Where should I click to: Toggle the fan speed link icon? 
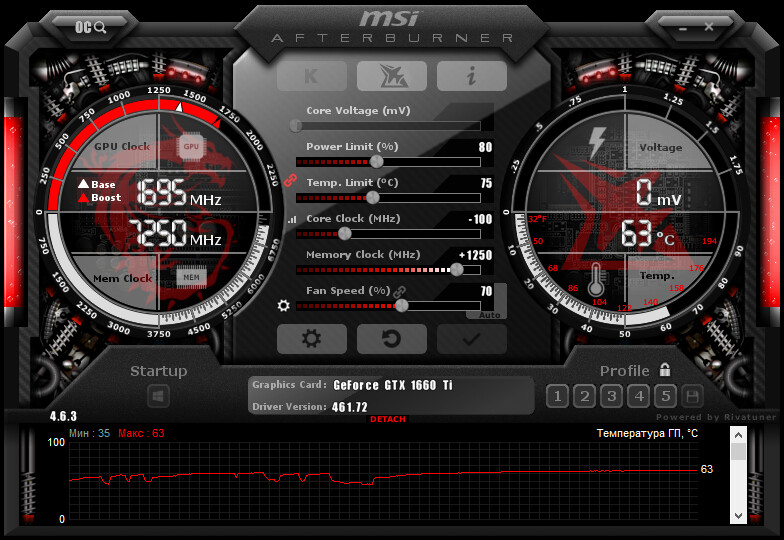[x=400, y=291]
